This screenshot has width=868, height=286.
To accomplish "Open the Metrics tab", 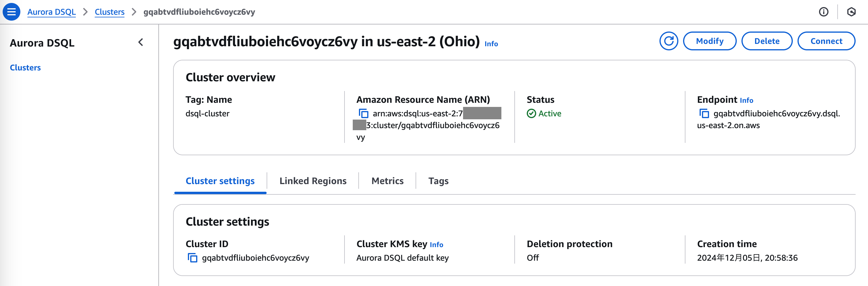I will (387, 181).
